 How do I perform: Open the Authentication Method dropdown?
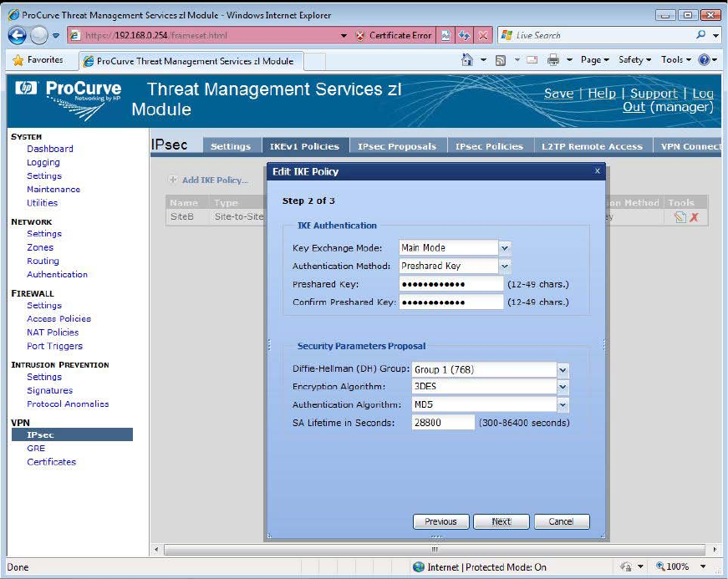[x=505, y=267]
